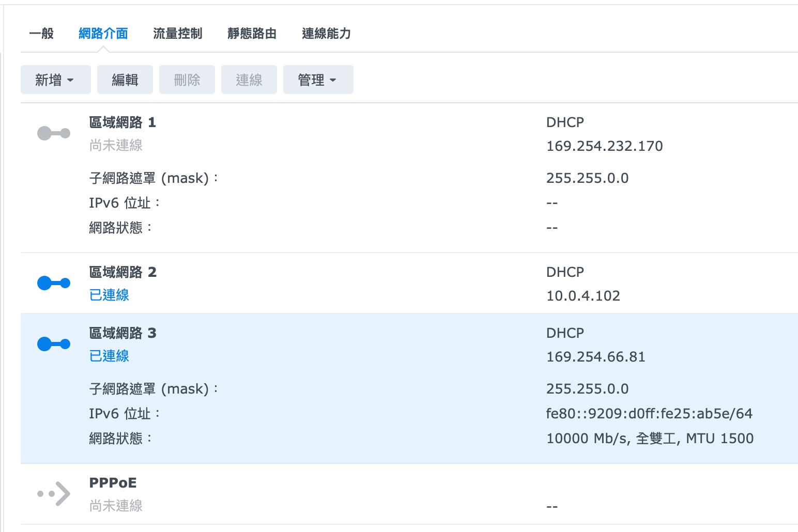Click the 已連線 status under 區域網路 2
The image size is (798, 532).
click(109, 295)
